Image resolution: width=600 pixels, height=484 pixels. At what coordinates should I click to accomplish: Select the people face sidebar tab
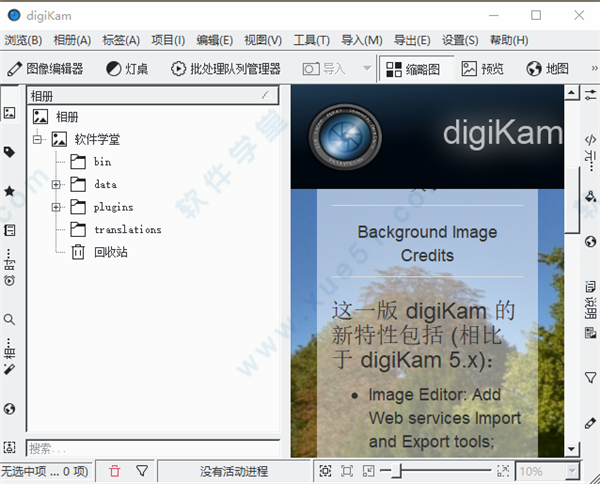pos(10,447)
